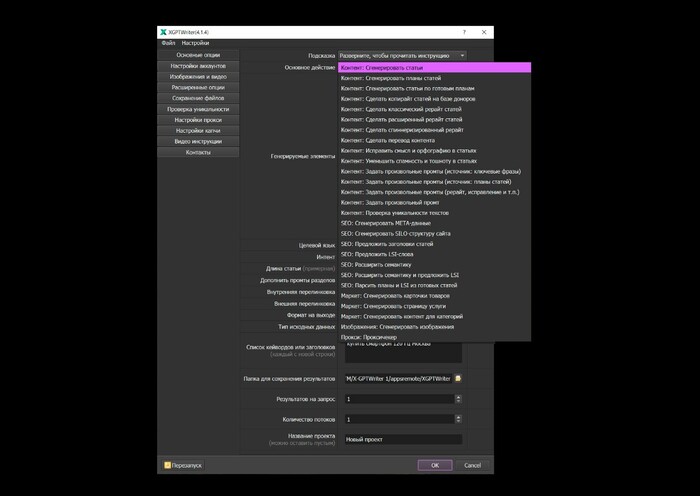Image resolution: width=700 pixels, height=496 pixels.
Task: Select SEO: Предложить LSI-слова
Action: click(434, 254)
